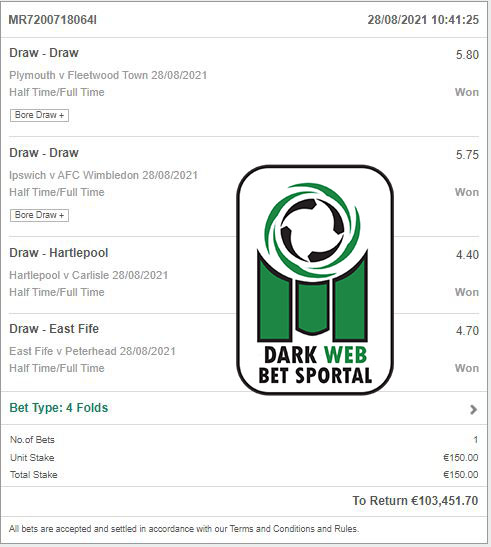Click the To Return €103,451.70 amount
Viewport: 491px width, 547px height.
415,501
